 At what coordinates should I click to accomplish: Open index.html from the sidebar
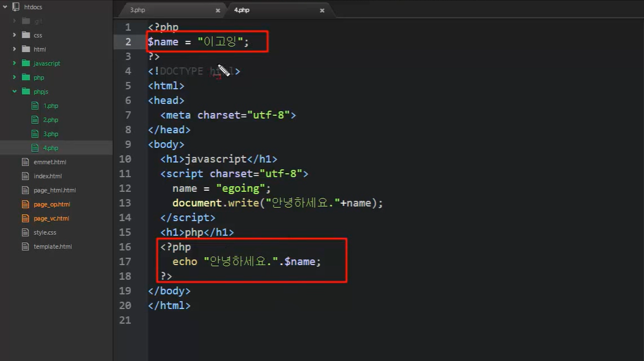coord(48,176)
